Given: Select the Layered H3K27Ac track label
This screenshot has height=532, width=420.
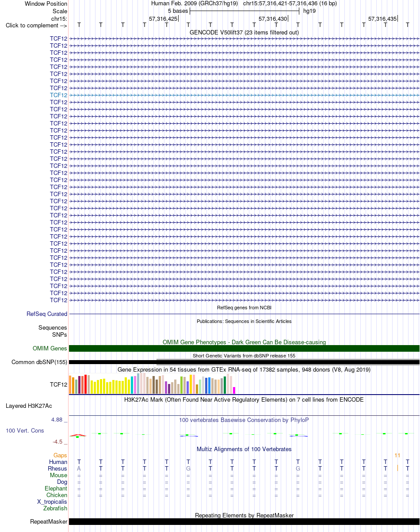Looking at the screenshot, I should (29, 406).
